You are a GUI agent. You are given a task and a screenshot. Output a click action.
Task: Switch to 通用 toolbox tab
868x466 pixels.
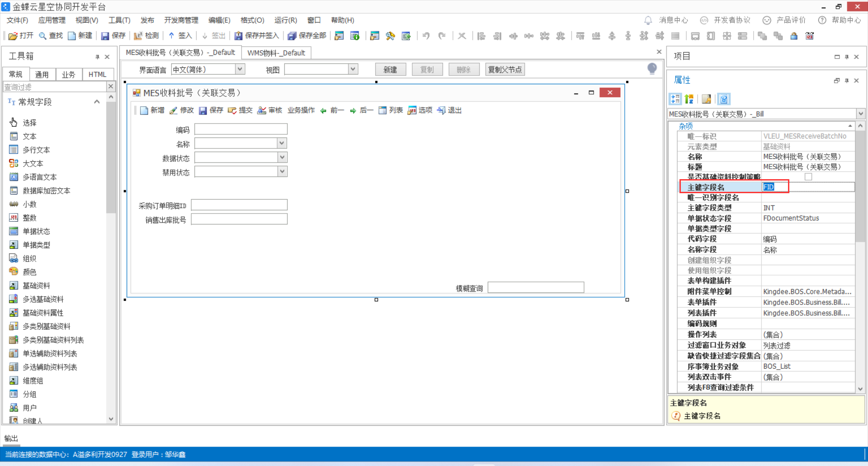(x=42, y=74)
